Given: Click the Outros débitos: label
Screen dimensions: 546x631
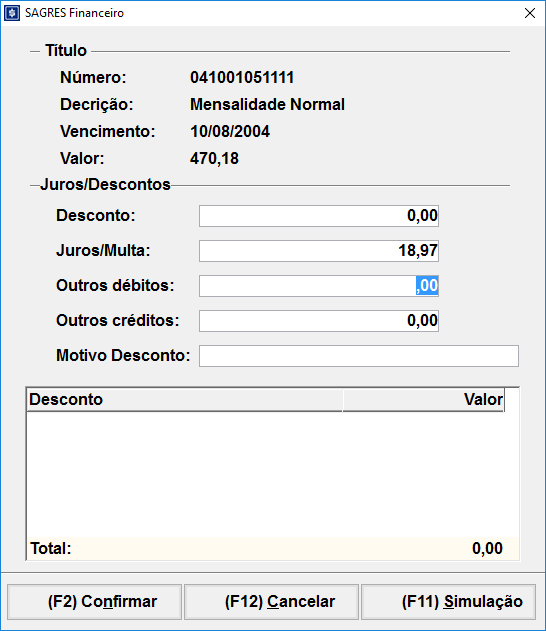Looking at the screenshot, I should point(115,286).
